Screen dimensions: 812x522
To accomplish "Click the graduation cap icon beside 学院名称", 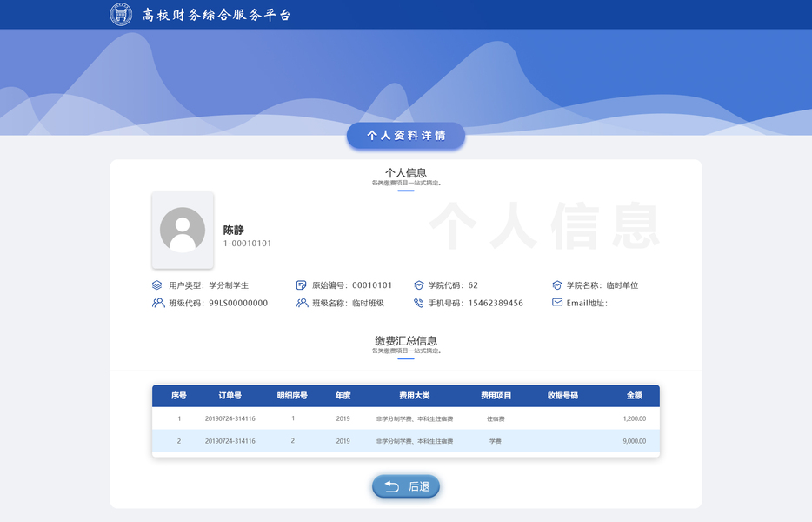I will [x=556, y=285].
